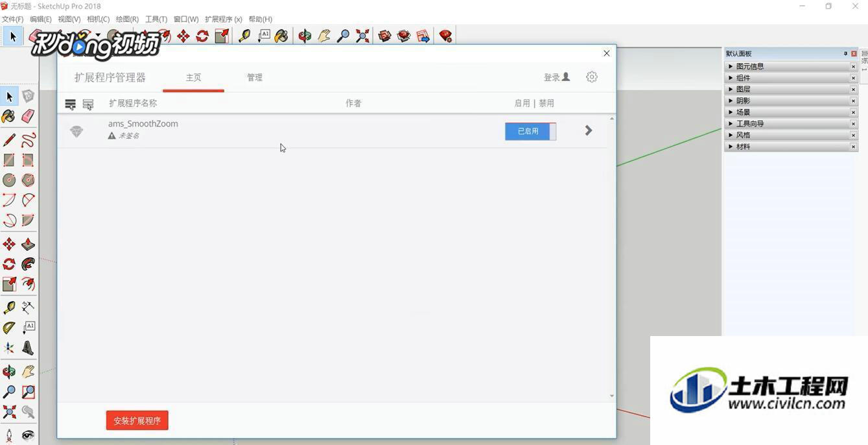The image size is (868, 445).
Task: Click the 安装扩展程序 button
Action: [137, 420]
